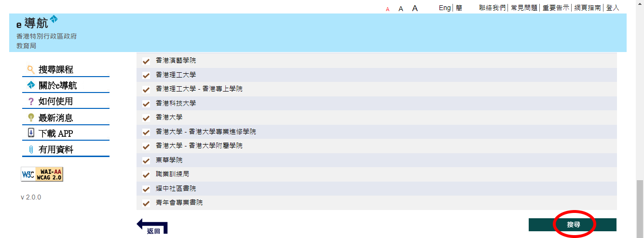Uncheck 香港大學 - 香港大學專業進修學院 checkbox
Screen dimensions: 644x238
(146, 132)
